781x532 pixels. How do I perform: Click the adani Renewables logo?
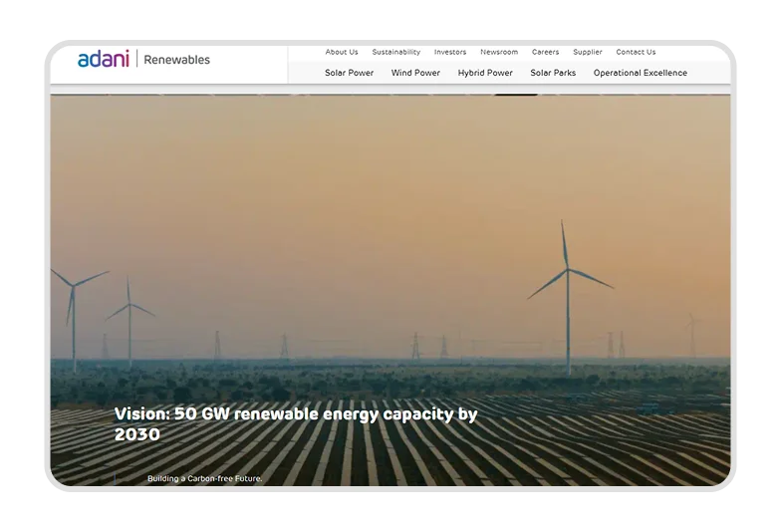coord(143,59)
